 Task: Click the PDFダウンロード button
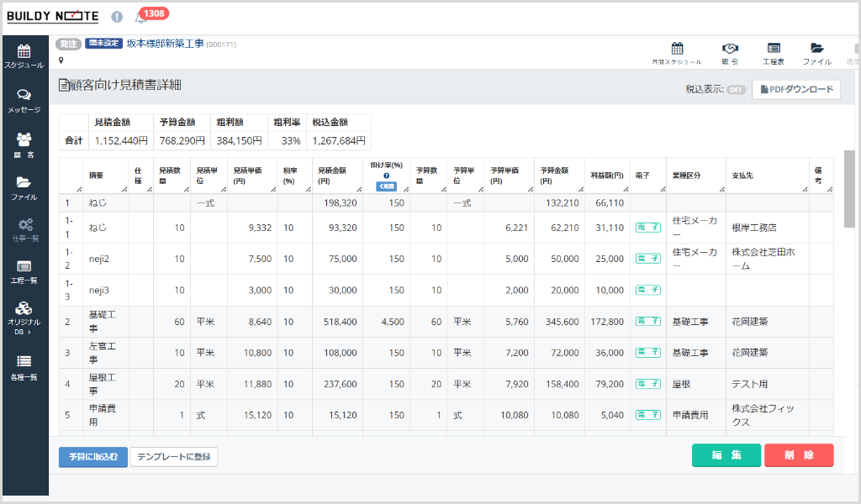(795, 89)
